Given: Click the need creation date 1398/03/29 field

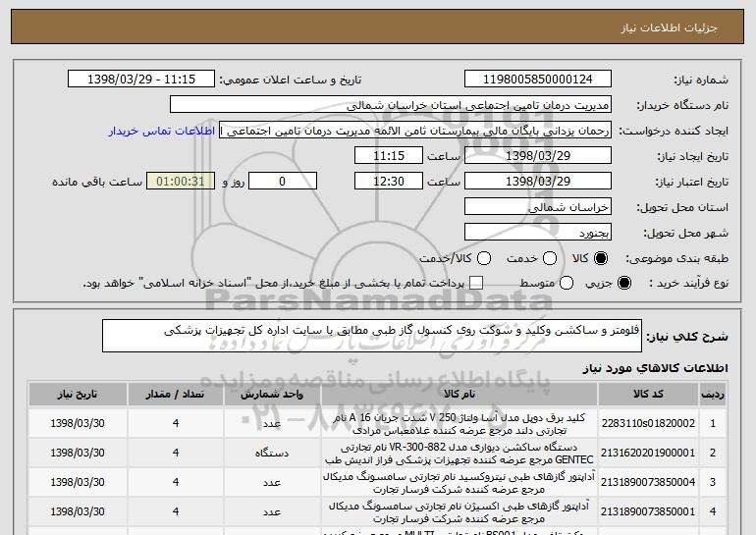Looking at the screenshot, I should tap(538, 156).
